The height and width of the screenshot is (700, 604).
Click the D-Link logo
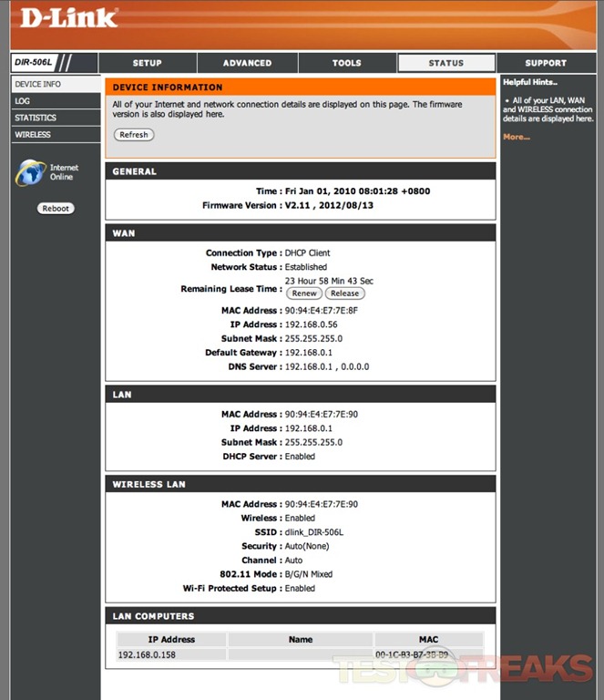tap(69, 18)
